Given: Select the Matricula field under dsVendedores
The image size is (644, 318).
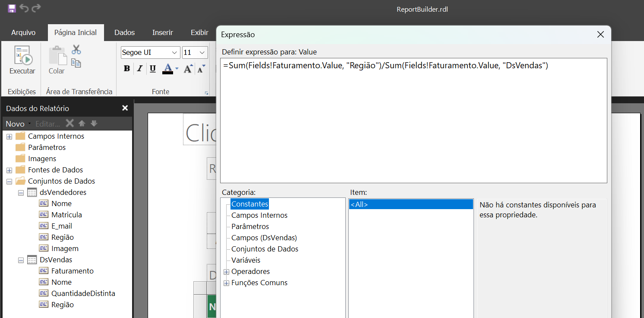Looking at the screenshot, I should (x=66, y=215).
